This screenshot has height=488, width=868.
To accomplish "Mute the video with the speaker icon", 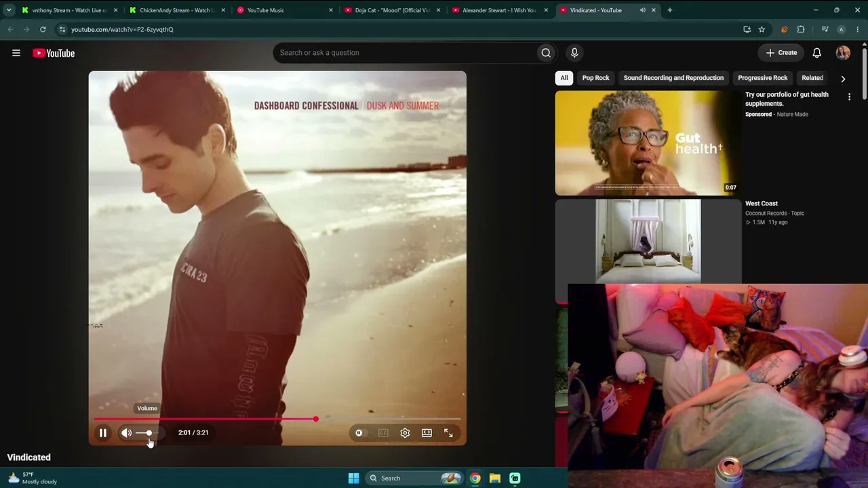I will (126, 432).
